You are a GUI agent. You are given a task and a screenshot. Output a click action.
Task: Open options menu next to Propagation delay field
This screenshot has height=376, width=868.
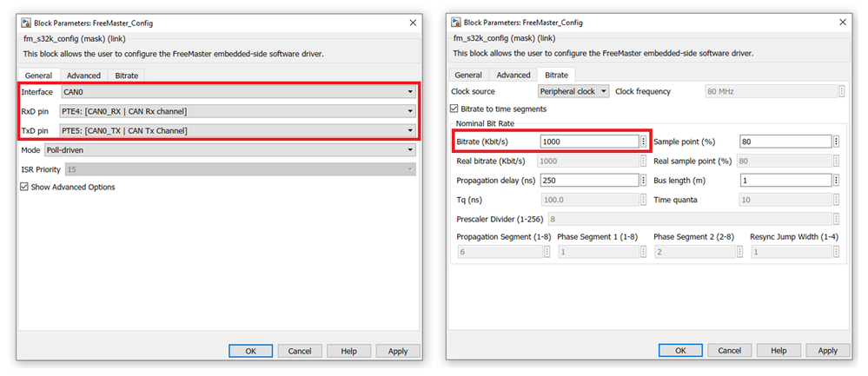coord(643,181)
